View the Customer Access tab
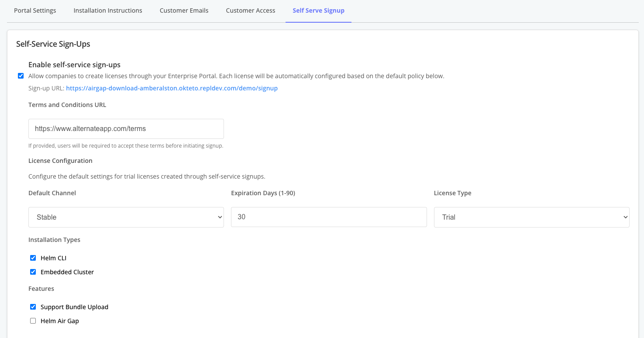644x338 pixels. coord(250,10)
